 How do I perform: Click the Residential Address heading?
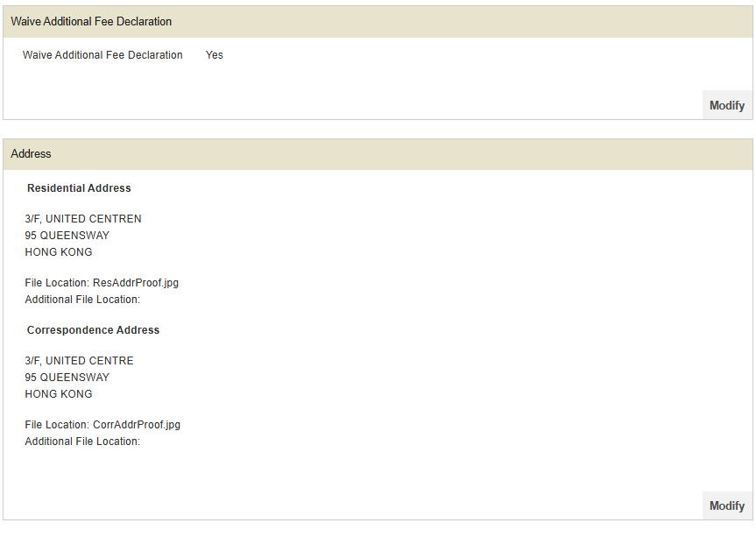click(79, 188)
